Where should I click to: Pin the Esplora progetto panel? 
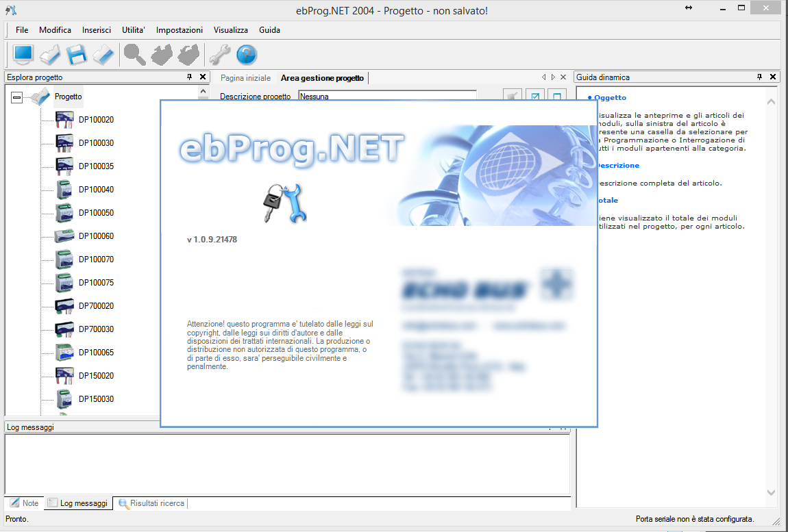tap(189, 77)
